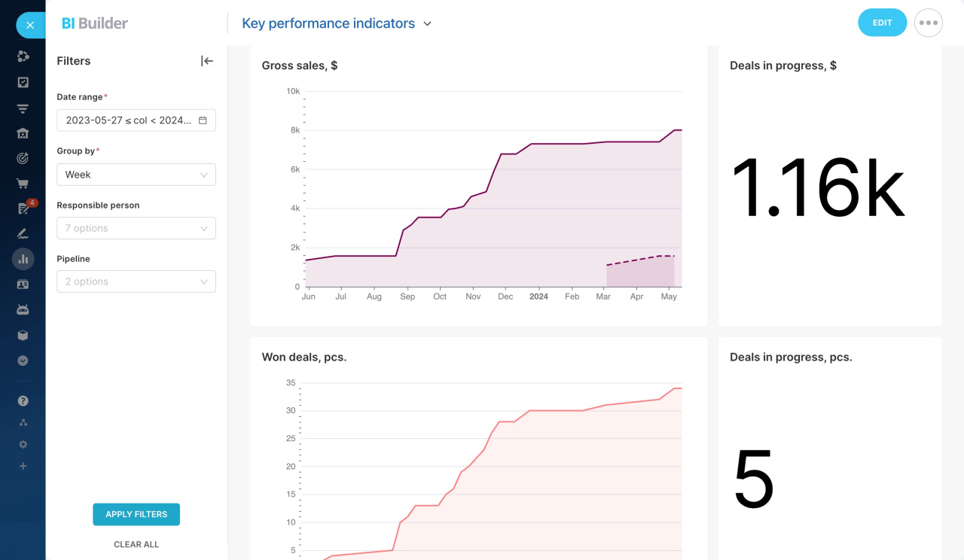Click the 1.16k deals in progress value
964x560 pixels.
tap(818, 188)
